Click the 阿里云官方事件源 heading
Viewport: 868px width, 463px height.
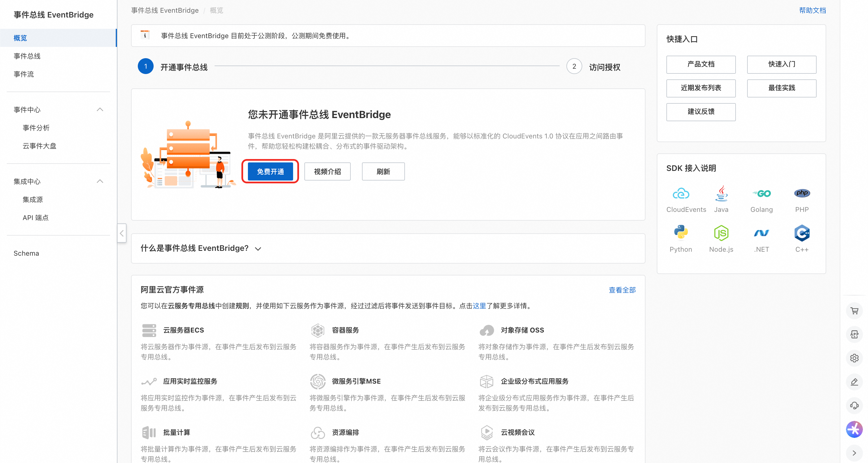172,290
